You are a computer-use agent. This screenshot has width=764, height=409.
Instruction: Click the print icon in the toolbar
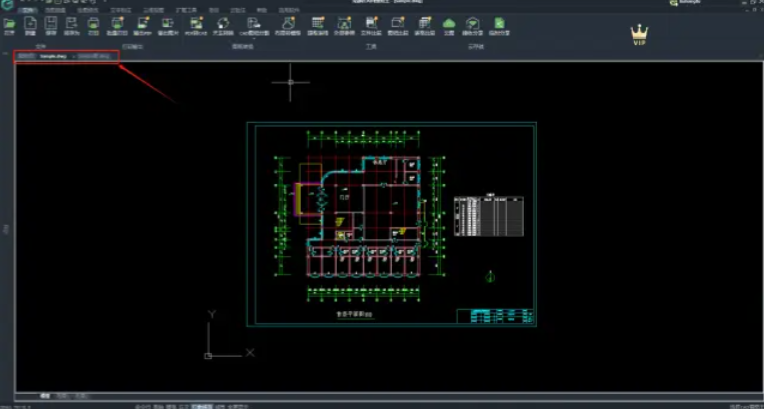tap(93, 22)
